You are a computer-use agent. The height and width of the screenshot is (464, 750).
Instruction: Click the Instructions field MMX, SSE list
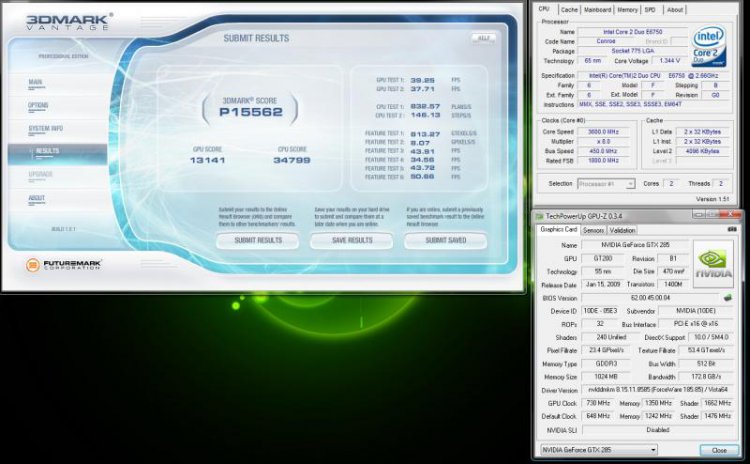tap(653, 104)
